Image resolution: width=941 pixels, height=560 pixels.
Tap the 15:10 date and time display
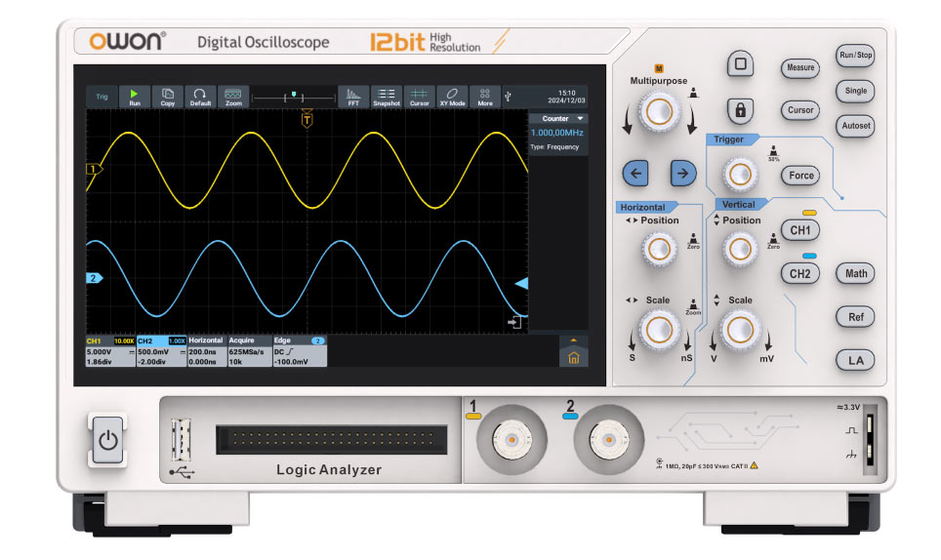click(x=566, y=97)
